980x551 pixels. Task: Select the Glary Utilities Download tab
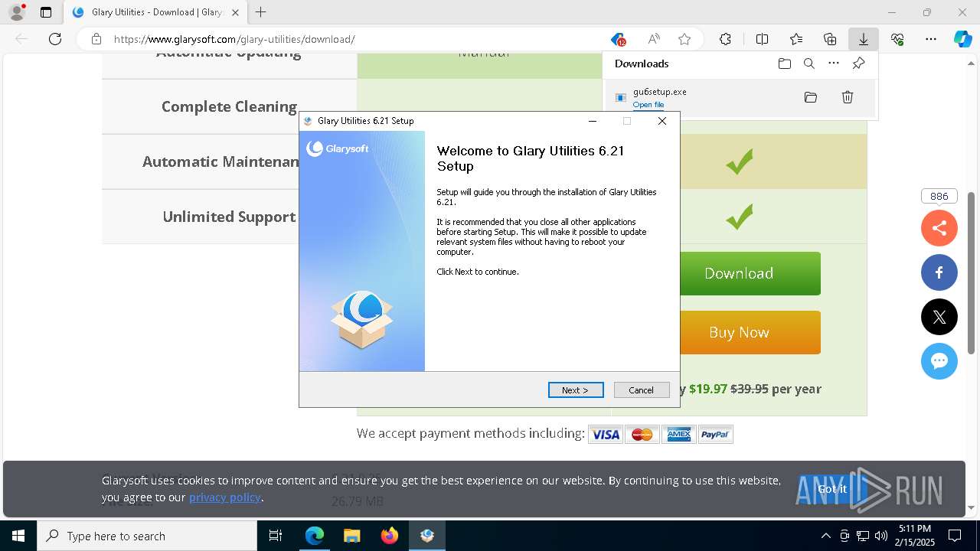(155, 12)
